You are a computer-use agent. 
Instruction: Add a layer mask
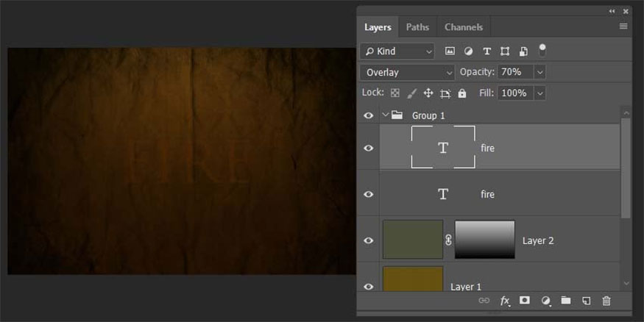pyautogui.click(x=525, y=301)
